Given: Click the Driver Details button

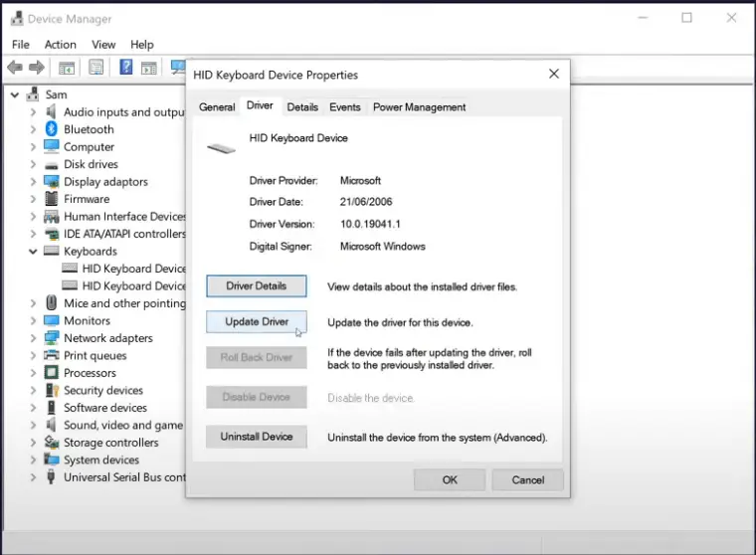Looking at the screenshot, I should pyautogui.click(x=257, y=285).
